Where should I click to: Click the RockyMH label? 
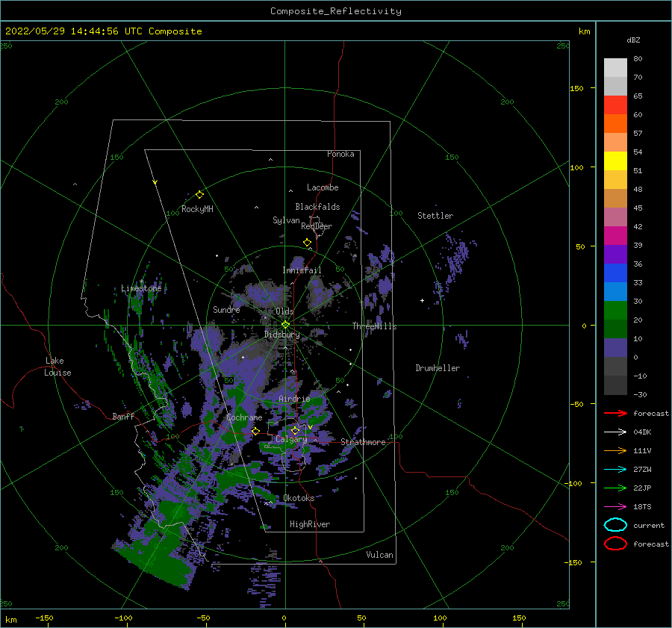pyautogui.click(x=197, y=209)
